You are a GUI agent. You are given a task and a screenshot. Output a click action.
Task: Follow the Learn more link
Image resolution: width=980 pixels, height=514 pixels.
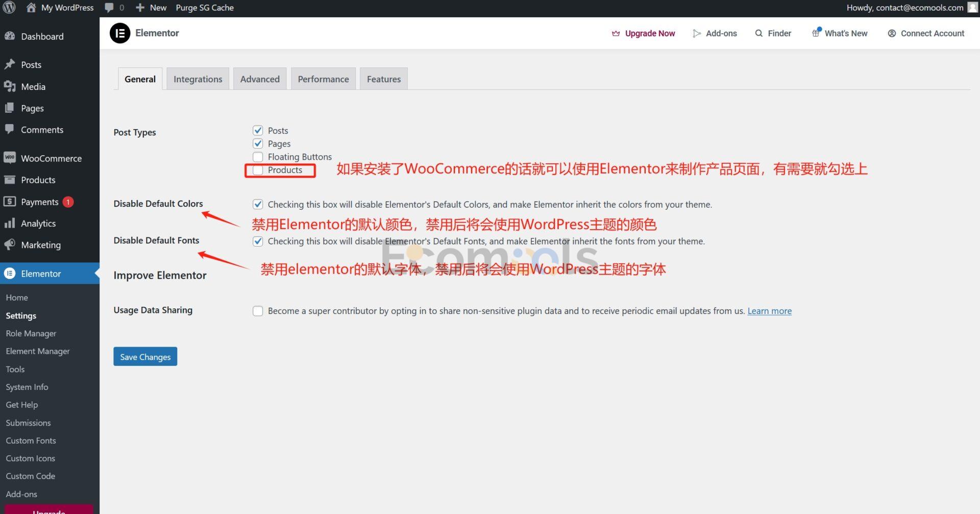(769, 311)
